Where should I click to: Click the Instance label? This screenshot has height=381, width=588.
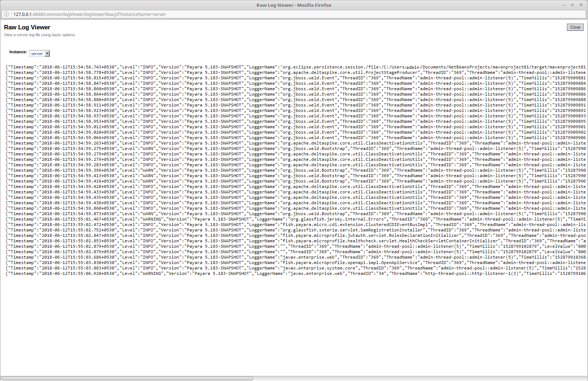tap(18, 52)
